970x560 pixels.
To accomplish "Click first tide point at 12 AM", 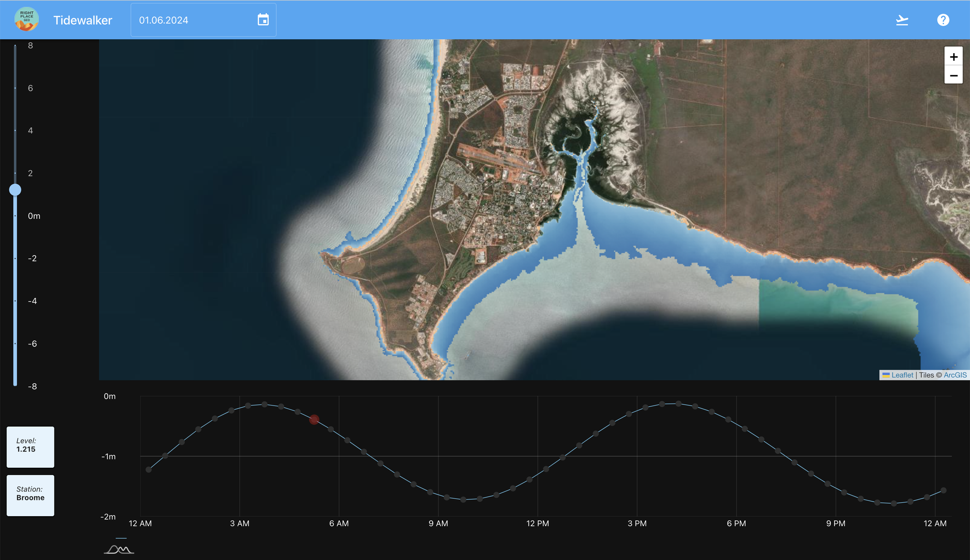I will tap(149, 470).
